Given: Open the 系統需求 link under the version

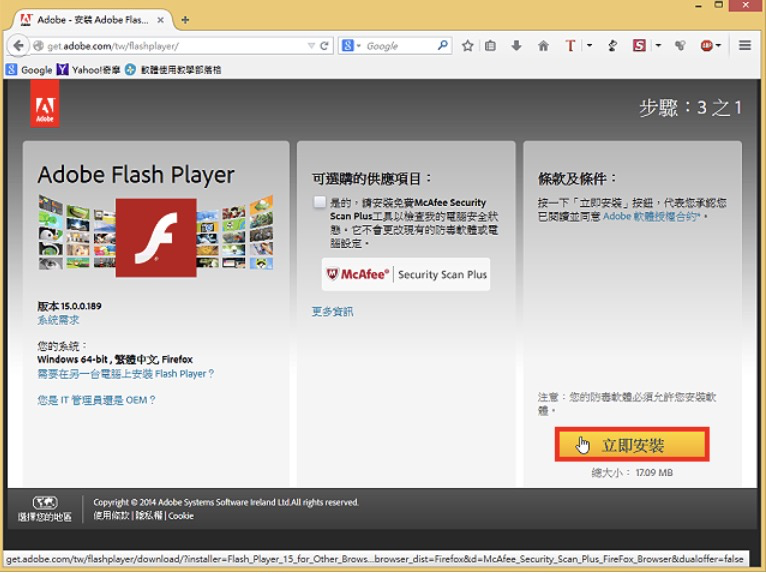Looking at the screenshot, I should pos(58,320).
